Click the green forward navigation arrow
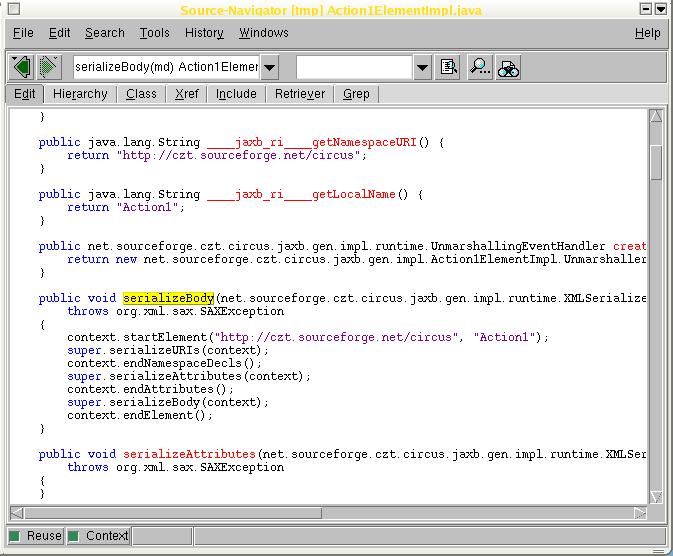Screen dimensions: 673x556 (48, 67)
